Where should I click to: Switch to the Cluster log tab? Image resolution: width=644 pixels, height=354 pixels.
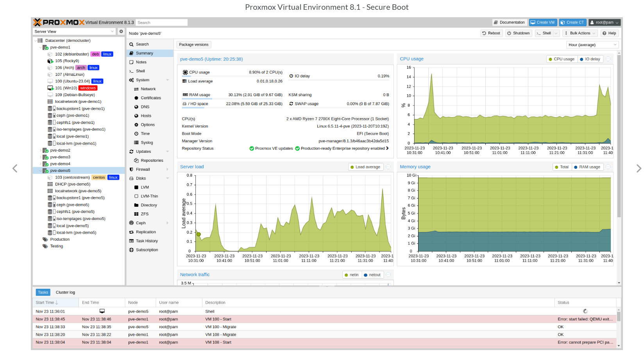coord(65,293)
